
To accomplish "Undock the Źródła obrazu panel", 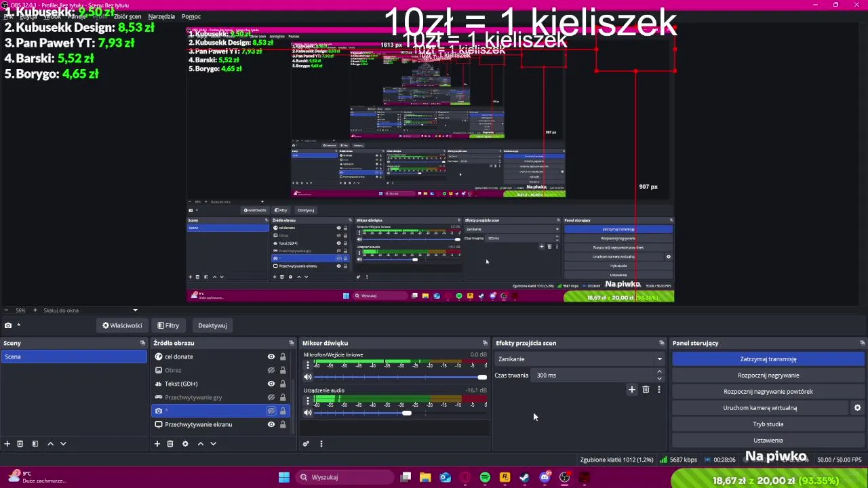I will tap(292, 343).
